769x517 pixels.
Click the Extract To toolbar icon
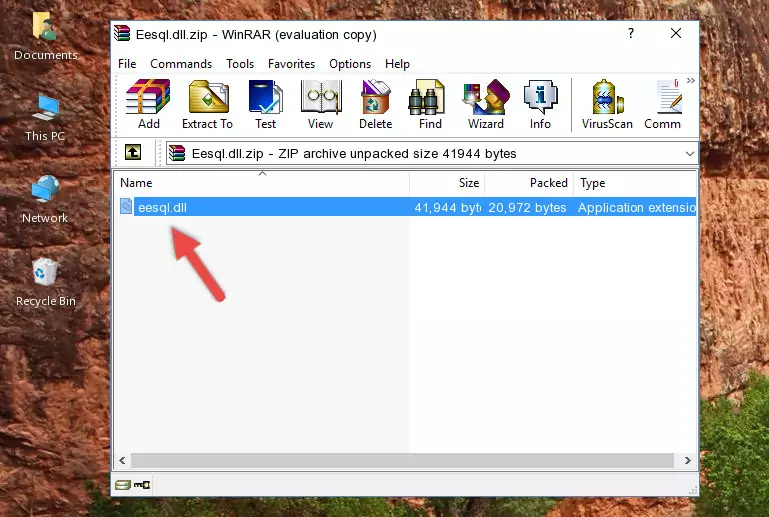tap(207, 104)
